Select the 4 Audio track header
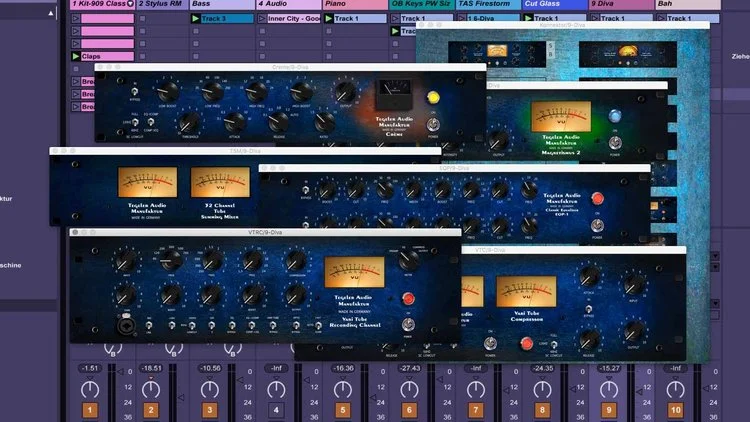The image size is (750, 422). (x=288, y=4)
